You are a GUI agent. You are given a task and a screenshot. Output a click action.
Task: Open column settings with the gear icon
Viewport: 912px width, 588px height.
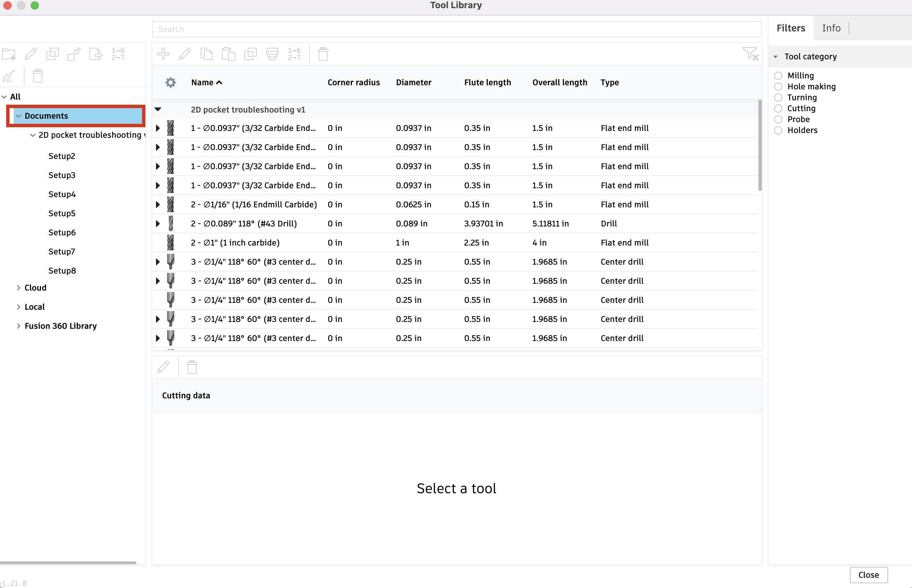tap(170, 82)
